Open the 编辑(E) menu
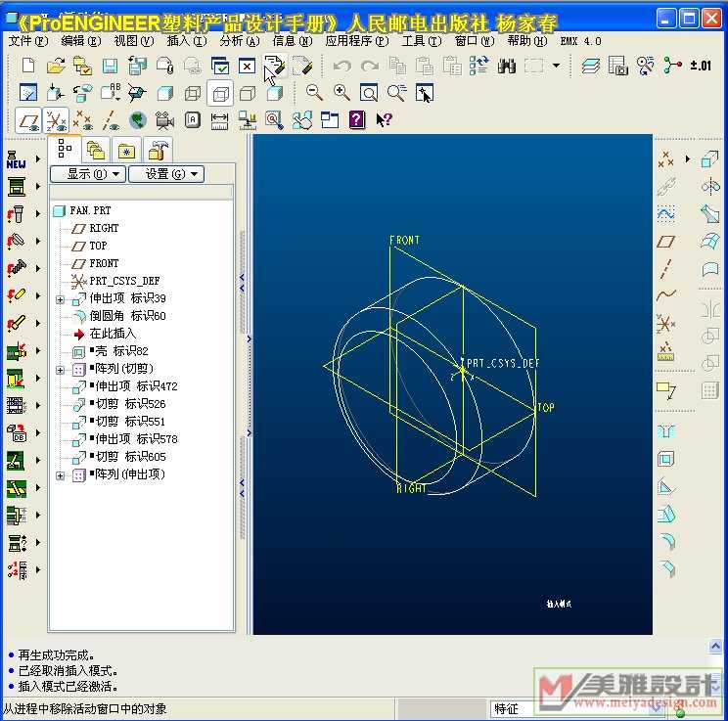Image resolution: width=728 pixels, height=721 pixels. [81, 41]
